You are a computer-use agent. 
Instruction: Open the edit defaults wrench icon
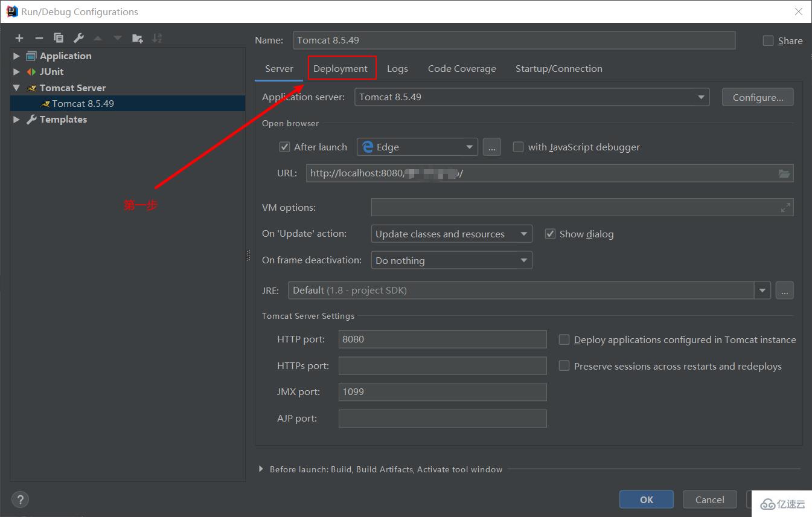tap(78, 38)
